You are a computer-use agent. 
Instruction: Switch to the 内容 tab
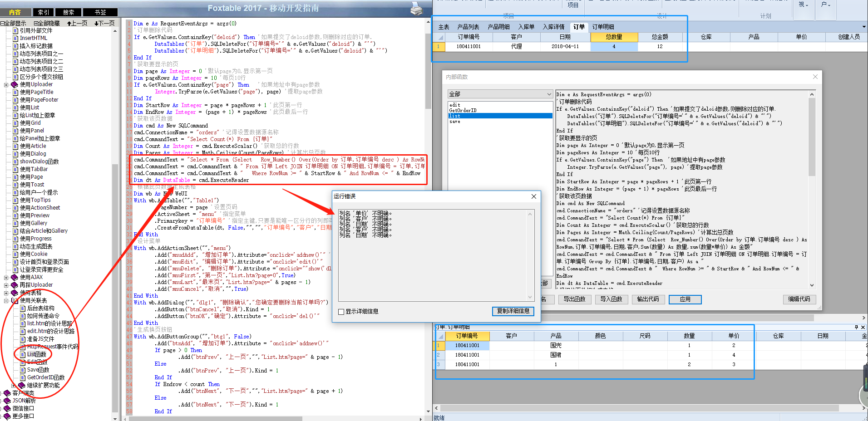coord(15,12)
